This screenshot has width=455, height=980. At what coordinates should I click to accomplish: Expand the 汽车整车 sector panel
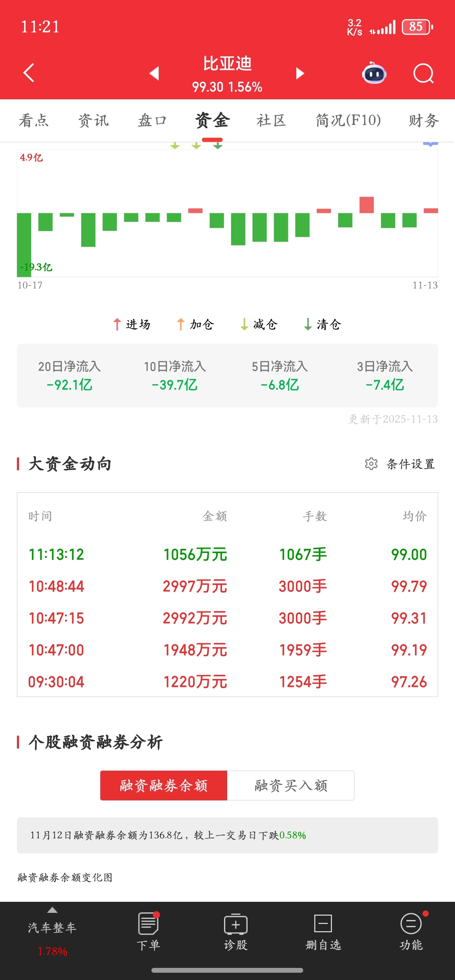pyautogui.click(x=52, y=928)
